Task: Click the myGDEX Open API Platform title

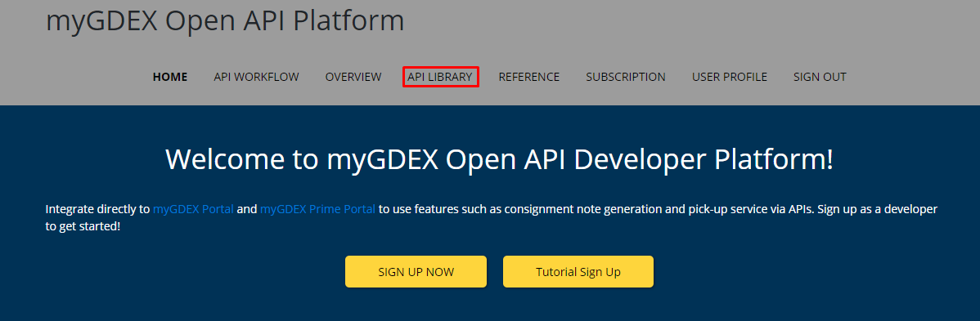Action: pyautogui.click(x=225, y=20)
